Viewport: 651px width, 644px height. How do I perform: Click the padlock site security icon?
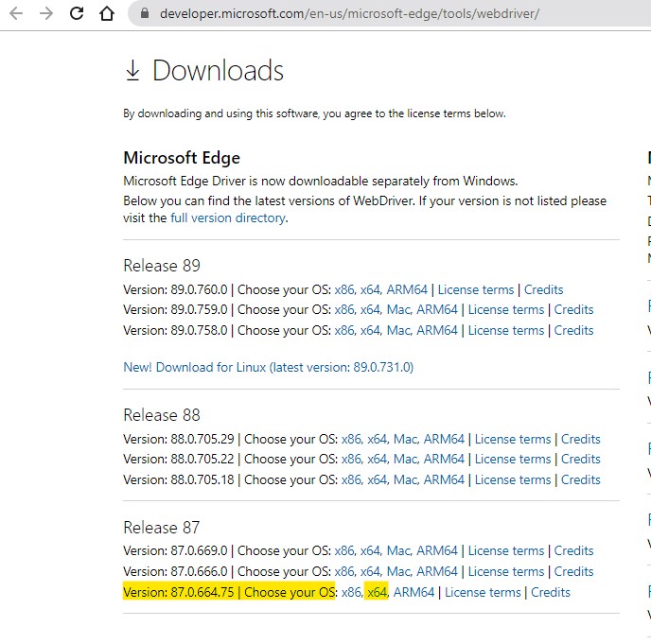145,14
